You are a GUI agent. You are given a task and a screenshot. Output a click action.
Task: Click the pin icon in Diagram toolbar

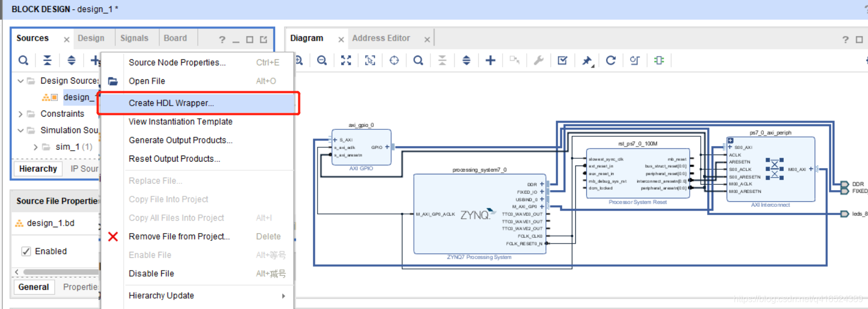pyautogui.click(x=587, y=60)
